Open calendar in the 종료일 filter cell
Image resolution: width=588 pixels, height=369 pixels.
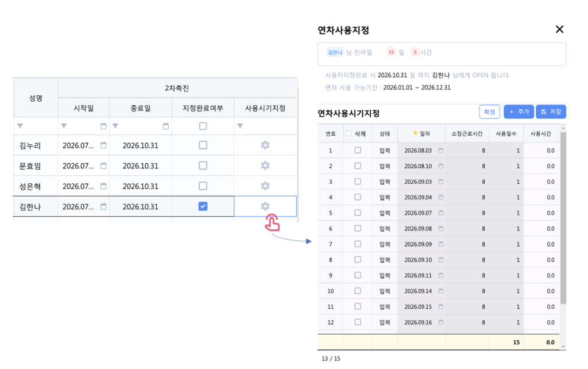pos(166,126)
